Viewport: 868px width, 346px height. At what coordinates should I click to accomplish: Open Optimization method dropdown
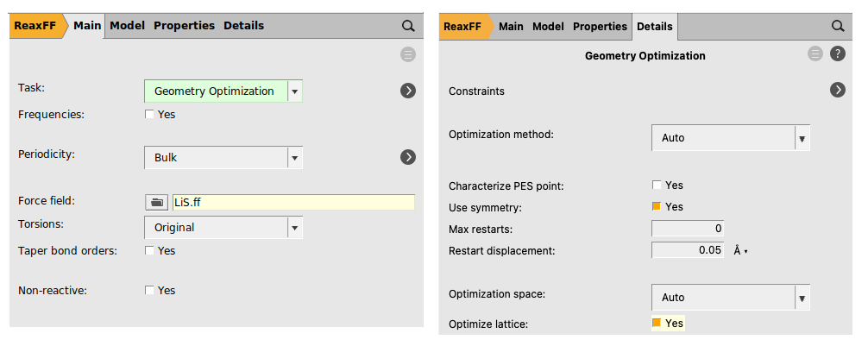click(731, 138)
